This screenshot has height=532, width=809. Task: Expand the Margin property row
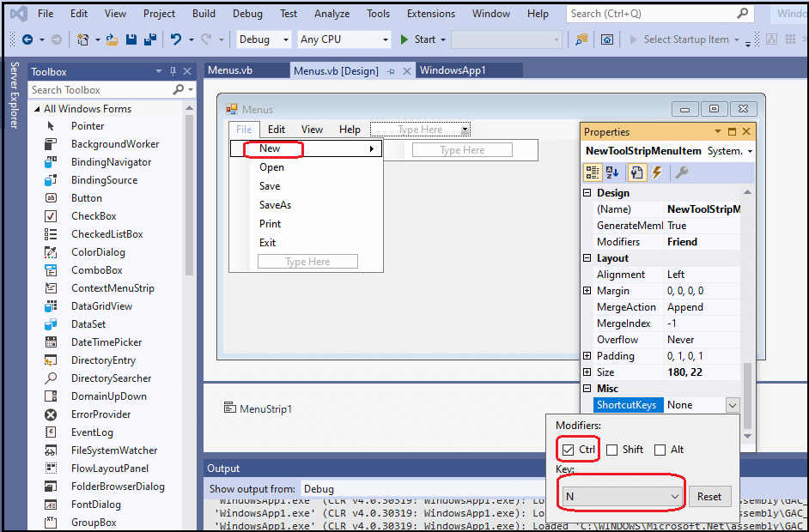tap(587, 292)
